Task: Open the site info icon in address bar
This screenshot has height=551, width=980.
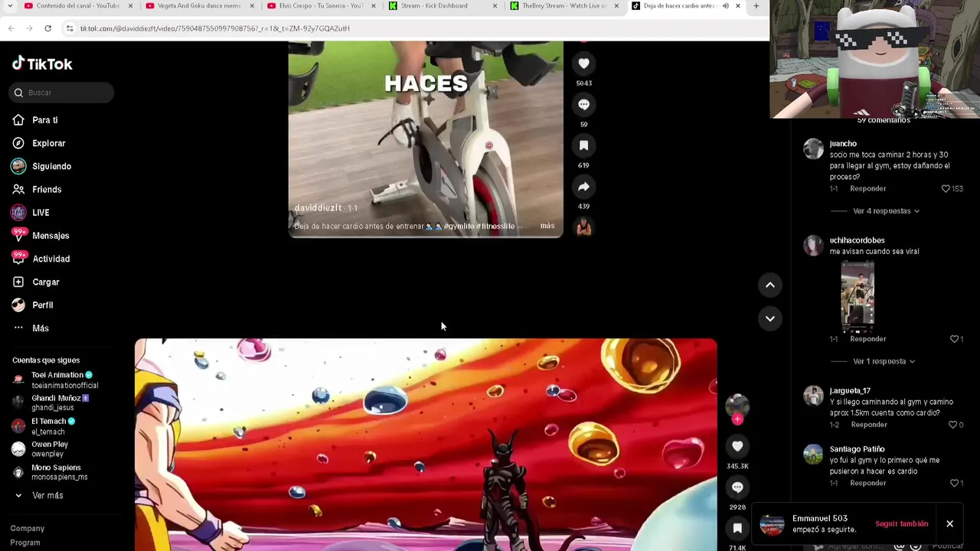Action: (70, 28)
